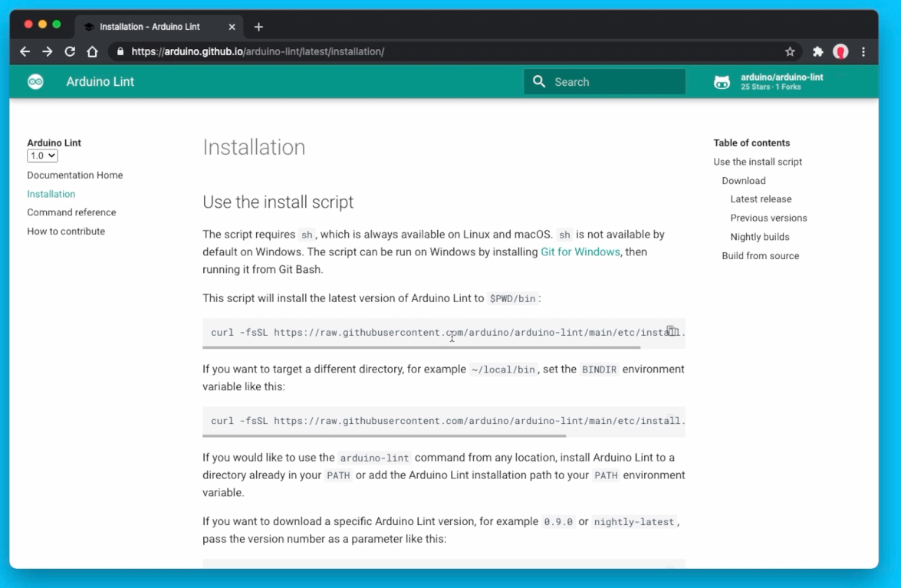Click the '0.9.0' version example code

pos(558,522)
